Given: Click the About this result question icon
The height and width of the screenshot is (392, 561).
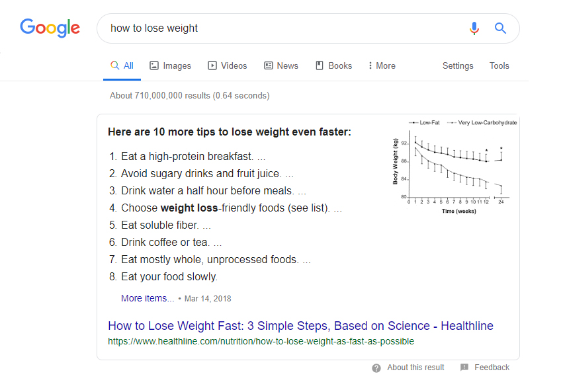Looking at the screenshot, I should pyautogui.click(x=376, y=368).
